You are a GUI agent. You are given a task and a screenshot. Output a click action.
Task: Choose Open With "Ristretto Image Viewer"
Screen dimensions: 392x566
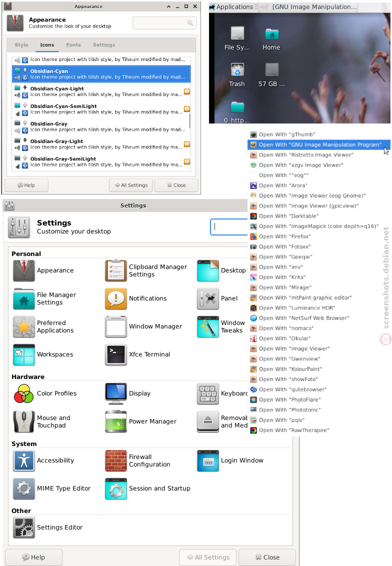[318, 155]
